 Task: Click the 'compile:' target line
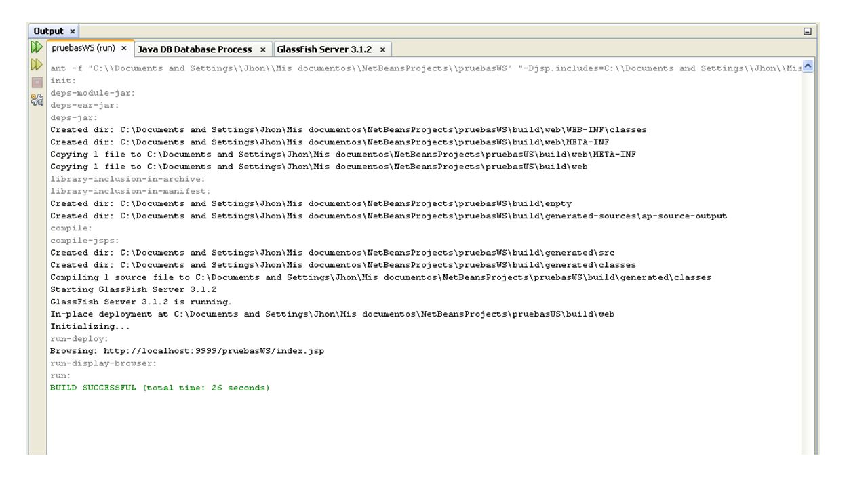click(x=71, y=228)
